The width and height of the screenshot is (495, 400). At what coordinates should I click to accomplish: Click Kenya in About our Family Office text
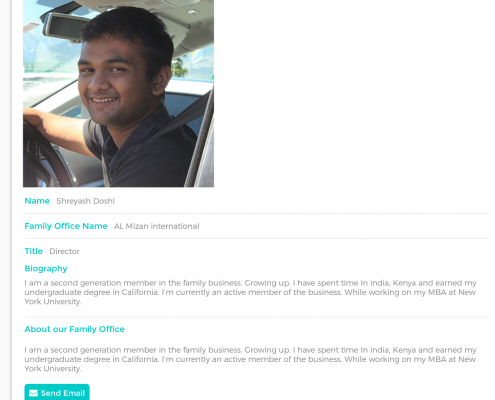(x=404, y=350)
